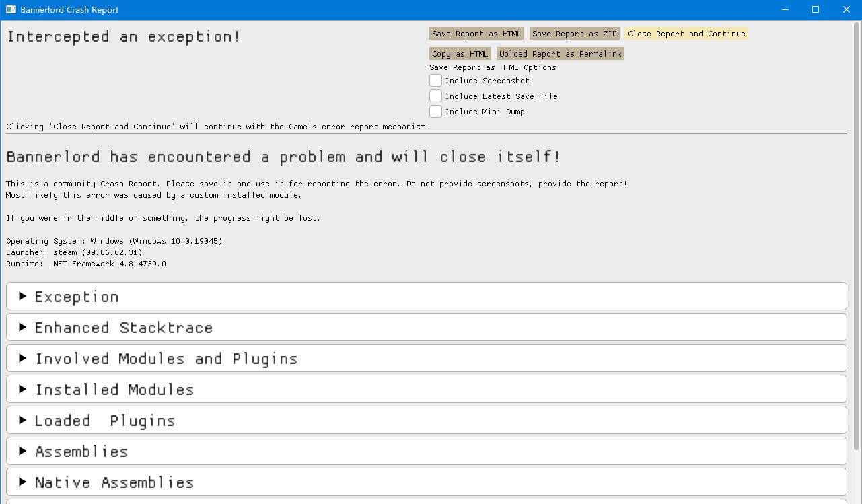The width and height of the screenshot is (862, 504).
Task: Expand the Exception section
Action: click(x=427, y=296)
